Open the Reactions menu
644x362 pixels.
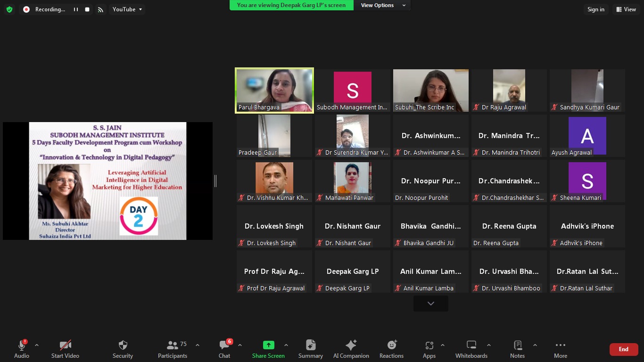[391, 349]
